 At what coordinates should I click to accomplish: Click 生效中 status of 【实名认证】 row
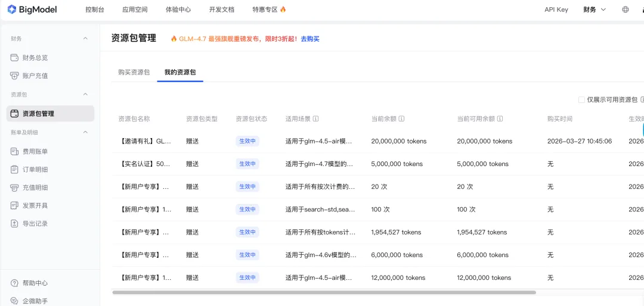(247, 164)
